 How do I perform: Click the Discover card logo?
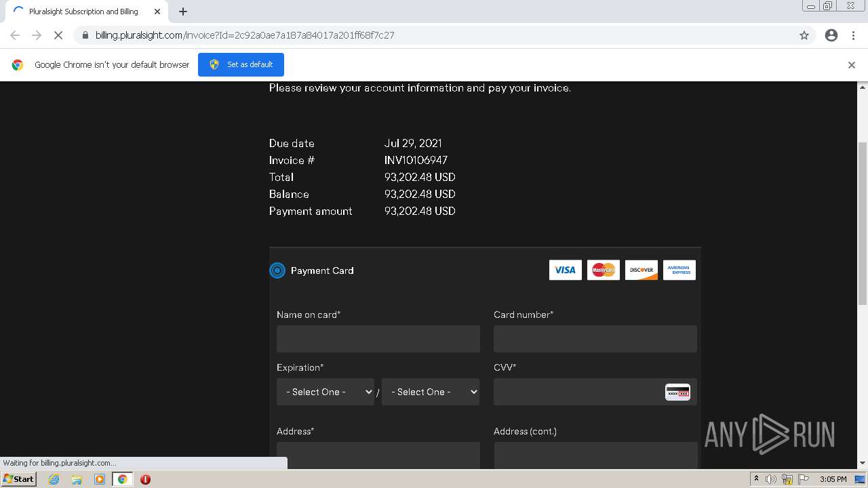[642, 270]
